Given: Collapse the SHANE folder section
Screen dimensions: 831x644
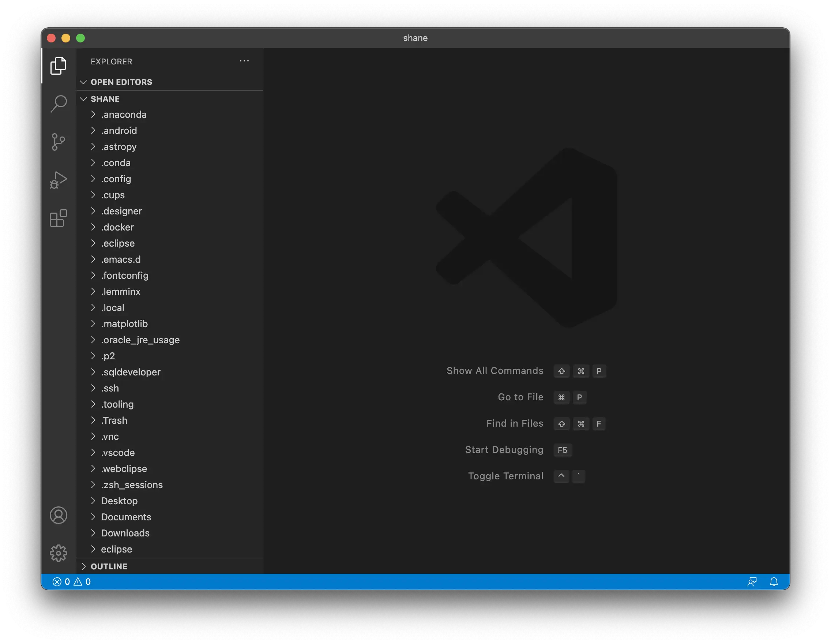Looking at the screenshot, I should (x=105, y=99).
